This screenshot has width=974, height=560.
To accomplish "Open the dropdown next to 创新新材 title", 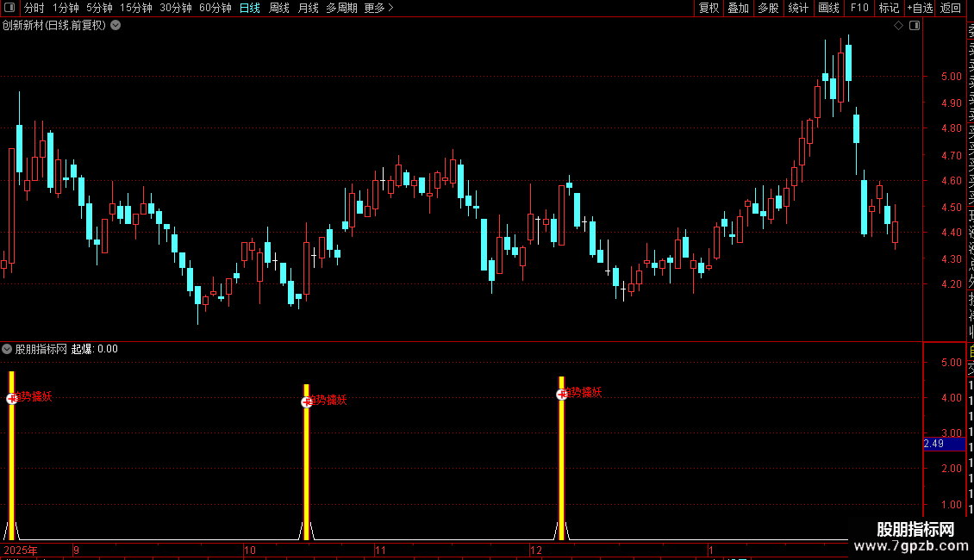I will point(116,26).
